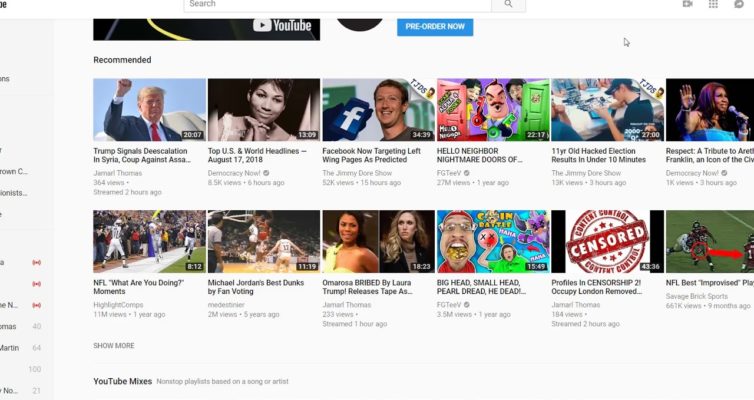Open Respect: A Tribute to Aretha thumbnail
This screenshot has width=754, height=400.
(x=710, y=110)
